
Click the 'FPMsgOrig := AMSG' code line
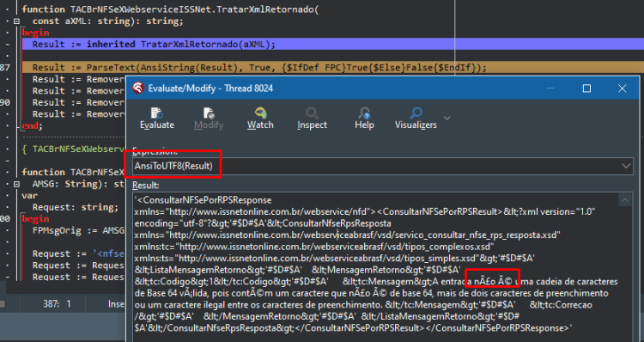[x=78, y=230]
